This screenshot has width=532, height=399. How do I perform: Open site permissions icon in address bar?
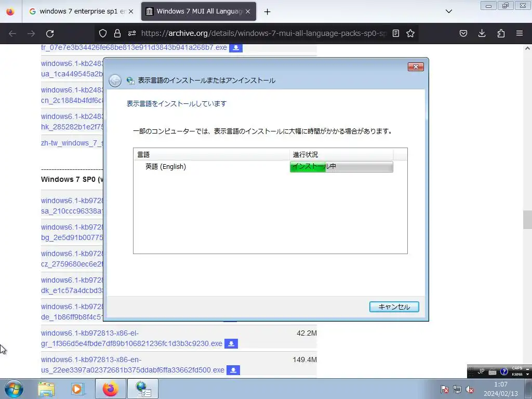(132, 33)
